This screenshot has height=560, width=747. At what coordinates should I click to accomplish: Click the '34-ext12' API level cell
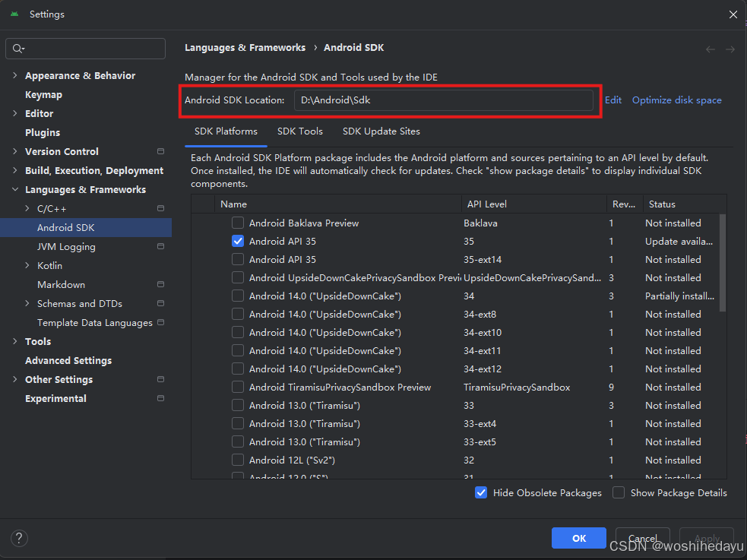point(483,369)
